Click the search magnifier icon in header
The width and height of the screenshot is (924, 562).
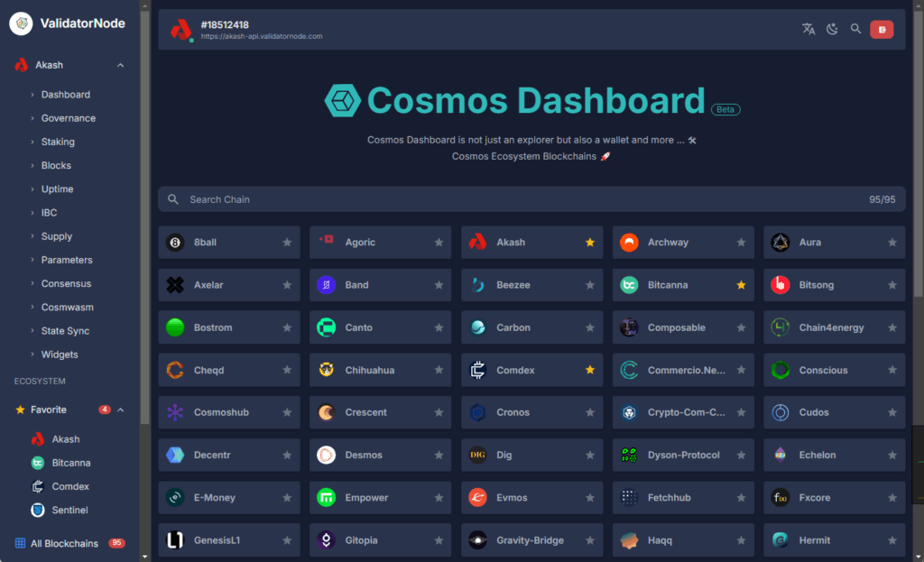(x=855, y=29)
